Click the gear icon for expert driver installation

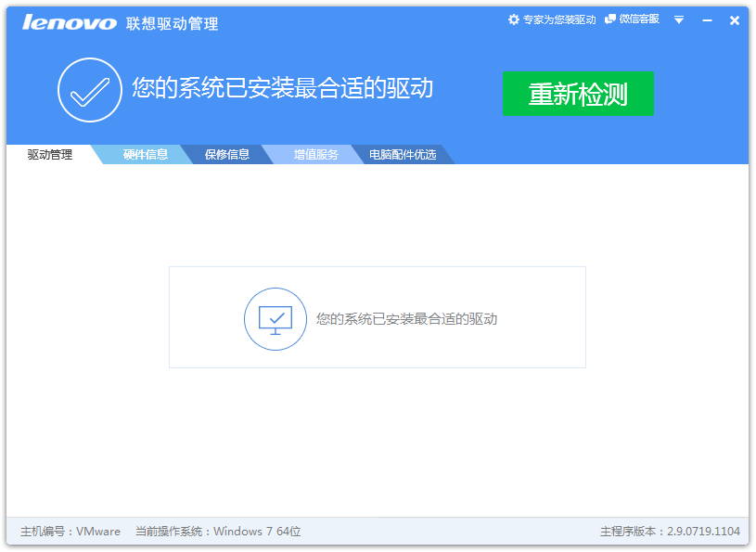tap(514, 19)
